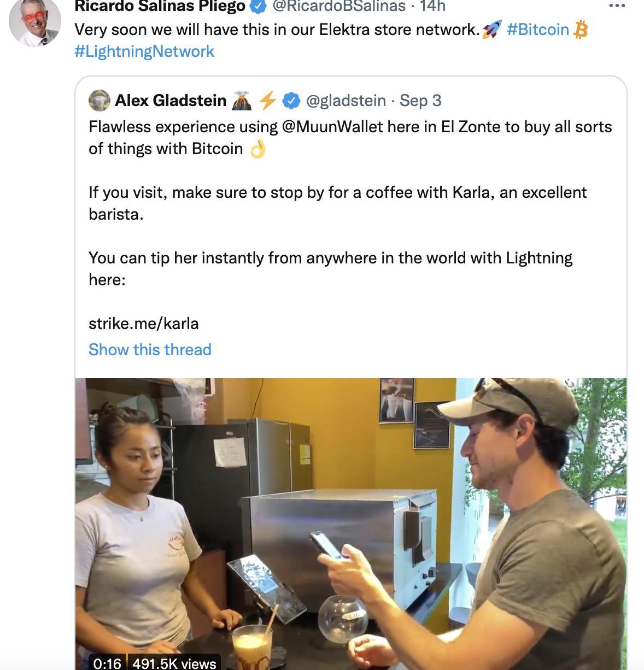Click the lightning bolt emoji by Gladstein's name
This screenshot has height=670, width=644.
(x=267, y=101)
